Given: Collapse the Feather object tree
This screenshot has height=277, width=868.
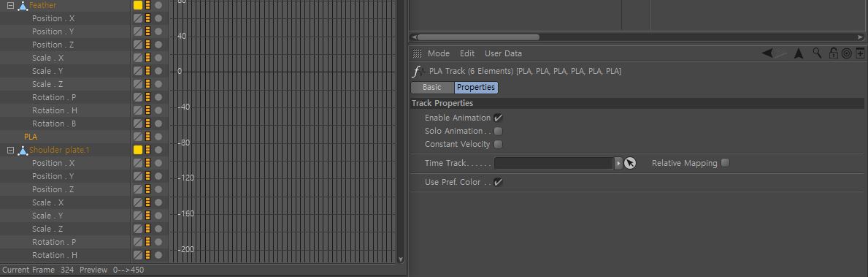Looking at the screenshot, I should click(10, 6).
